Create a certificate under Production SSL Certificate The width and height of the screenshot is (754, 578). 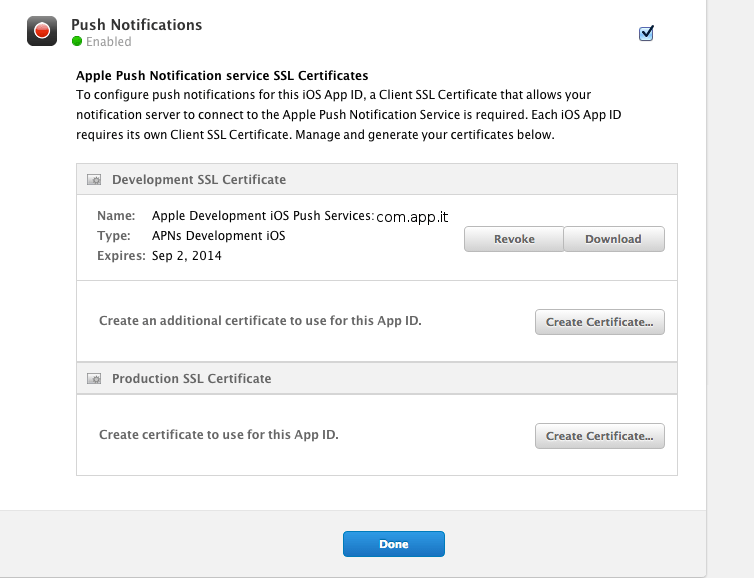(599, 436)
